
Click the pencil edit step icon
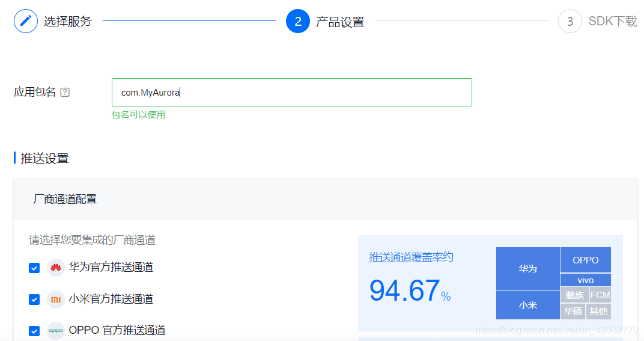25,21
